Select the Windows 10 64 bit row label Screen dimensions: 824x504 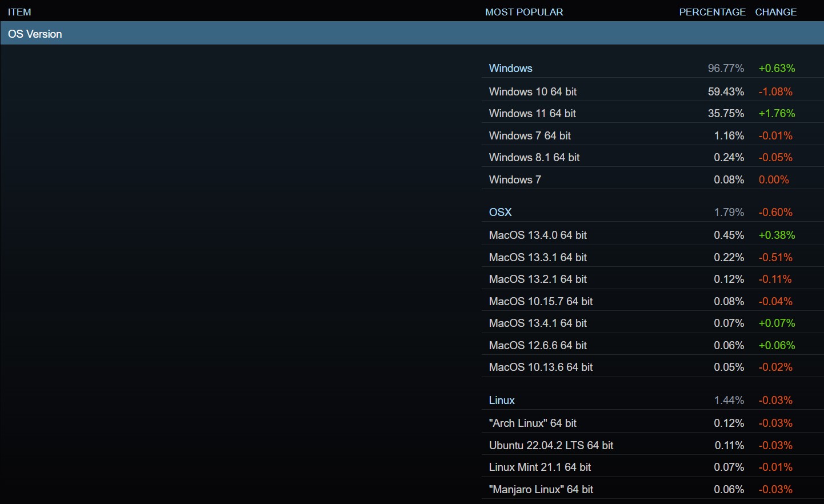(x=533, y=91)
